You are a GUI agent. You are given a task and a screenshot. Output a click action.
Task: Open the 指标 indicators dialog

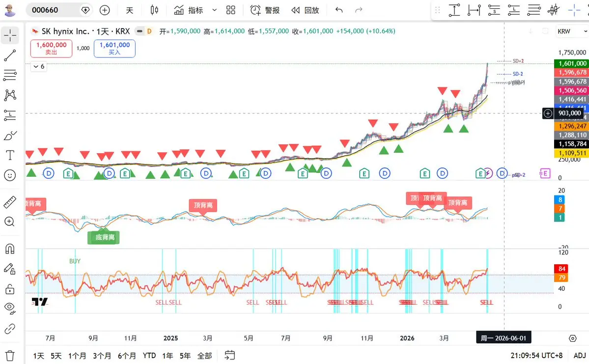pos(188,10)
